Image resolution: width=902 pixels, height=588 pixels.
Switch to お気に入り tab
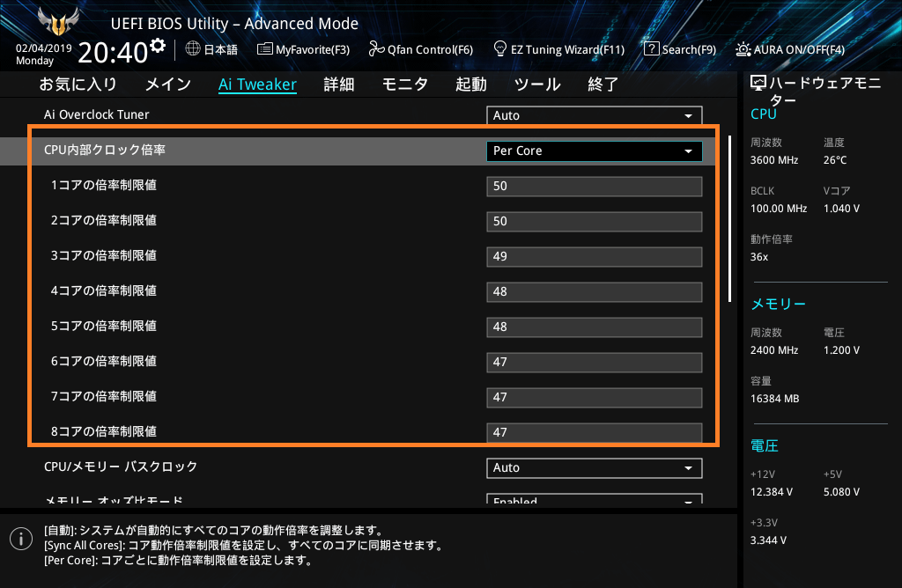pyautogui.click(x=78, y=85)
